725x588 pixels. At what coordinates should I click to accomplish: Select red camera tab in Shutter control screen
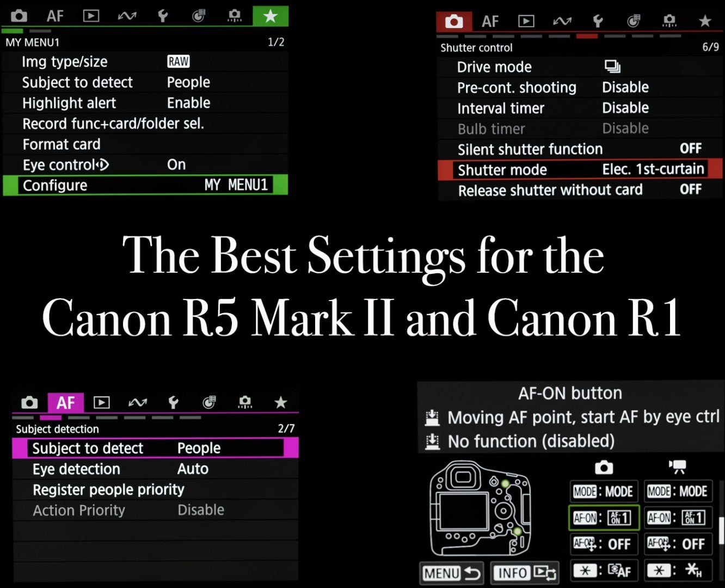[x=454, y=21]
